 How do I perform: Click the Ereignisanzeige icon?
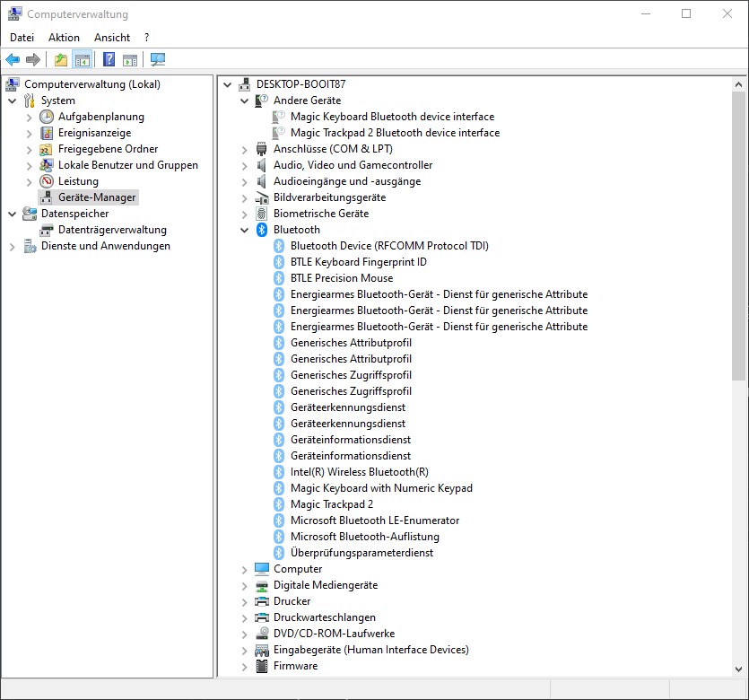click(47, 133)
